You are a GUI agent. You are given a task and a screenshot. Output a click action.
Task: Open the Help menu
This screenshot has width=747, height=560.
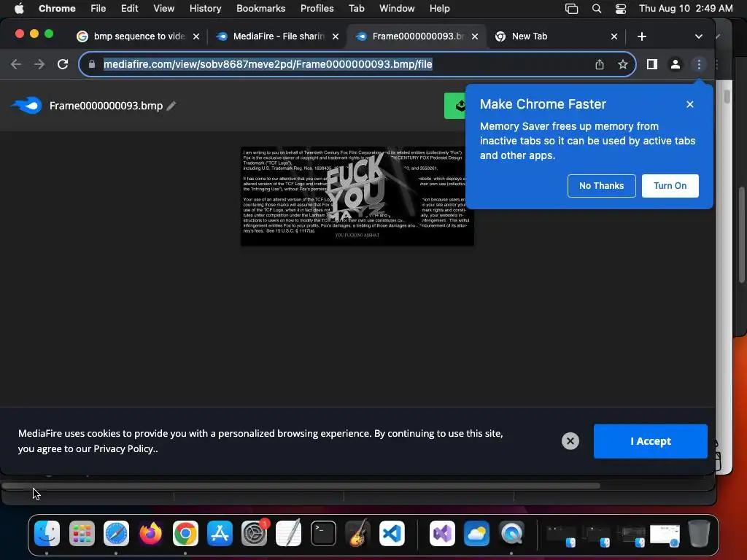coord(439,8)
